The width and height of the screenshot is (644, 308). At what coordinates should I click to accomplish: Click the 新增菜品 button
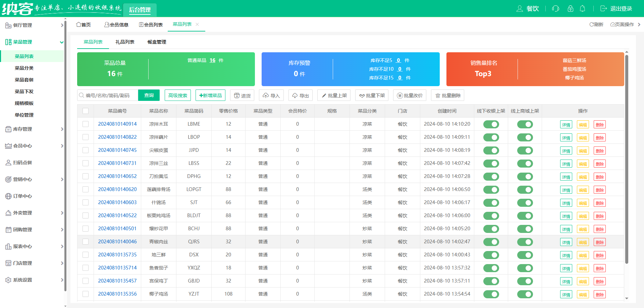pos(210,96)
